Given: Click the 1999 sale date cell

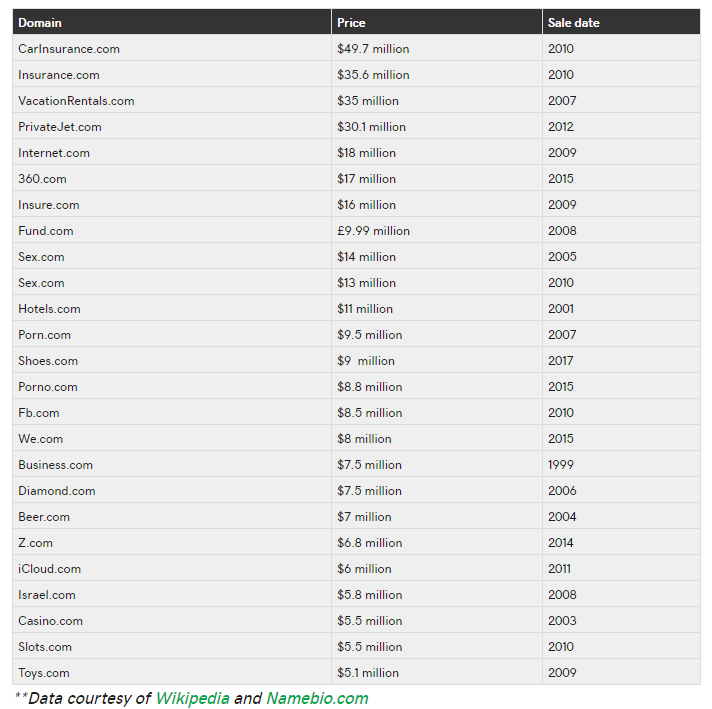Looking at the screenshot, I should tap(561, 465).
